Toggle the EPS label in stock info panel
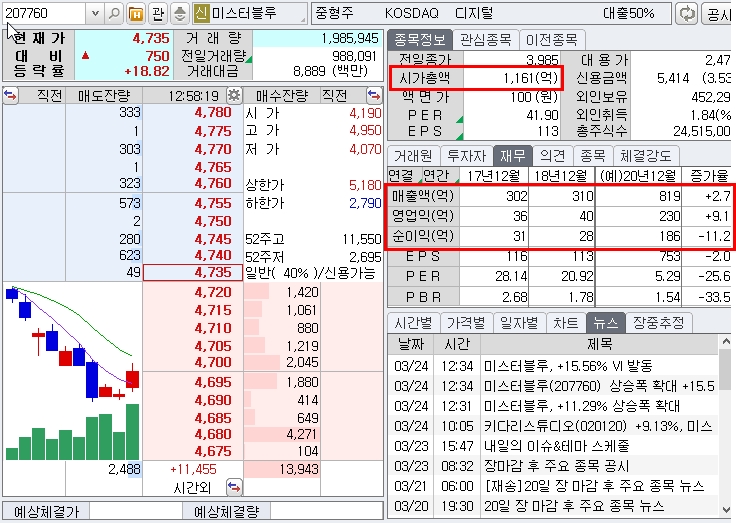The width and height of the screenshot is (736, 523). click(x=425, y=131)
